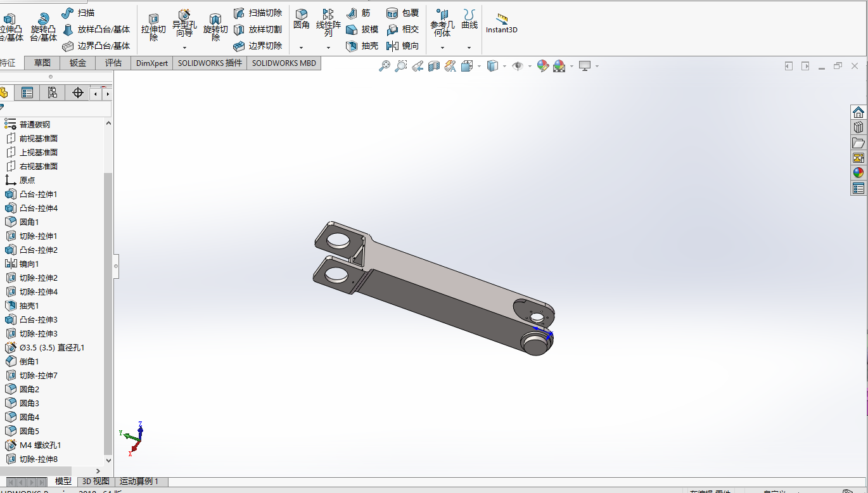This screenshot has width=868, height=493.
Task: Open the Display Style dropdown arrow
Action: [504, 66]
